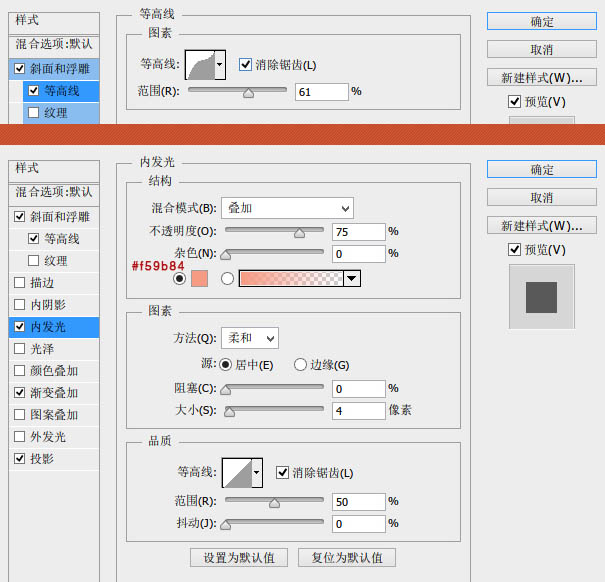Open 混合模式(B) dropdown showing 叠加
605x582 pixels.
tap(287, 208)
